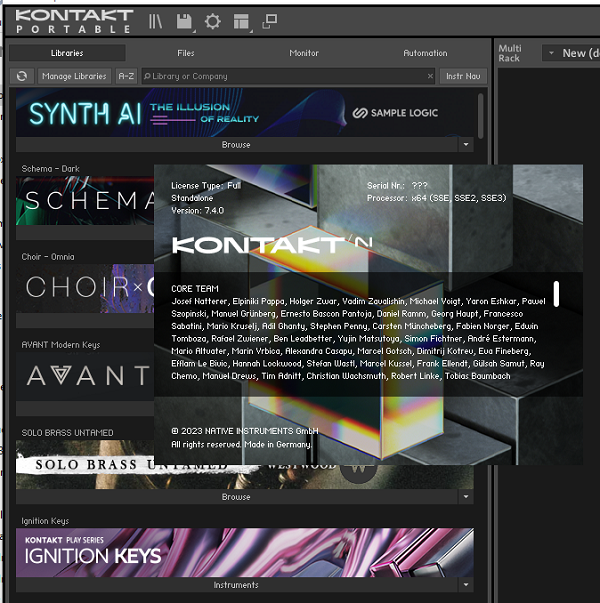The image size is (600, 603).
Task: Click the Synth AI library banner
Action: [245, 113]
